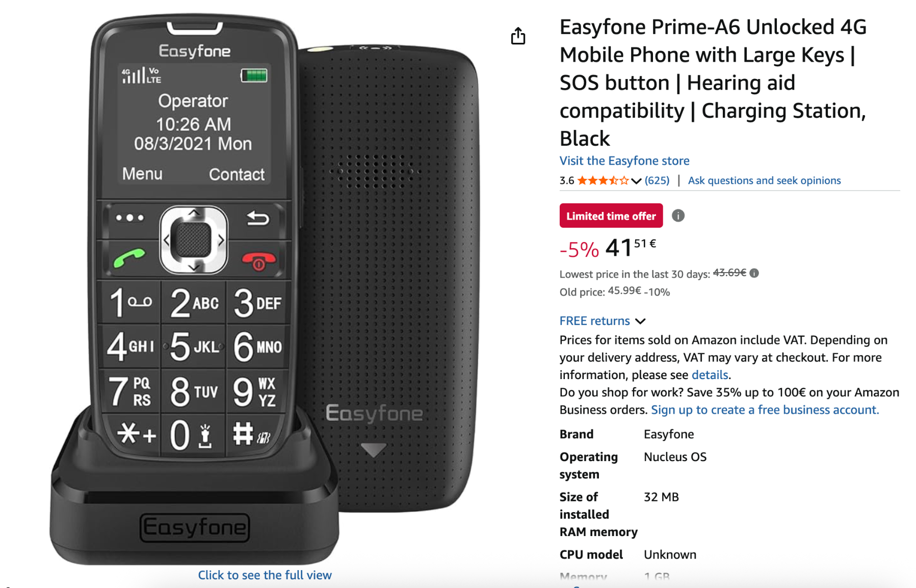
Task: Click info icon next to 43.69€ lowest price
Action: (754, 273)
